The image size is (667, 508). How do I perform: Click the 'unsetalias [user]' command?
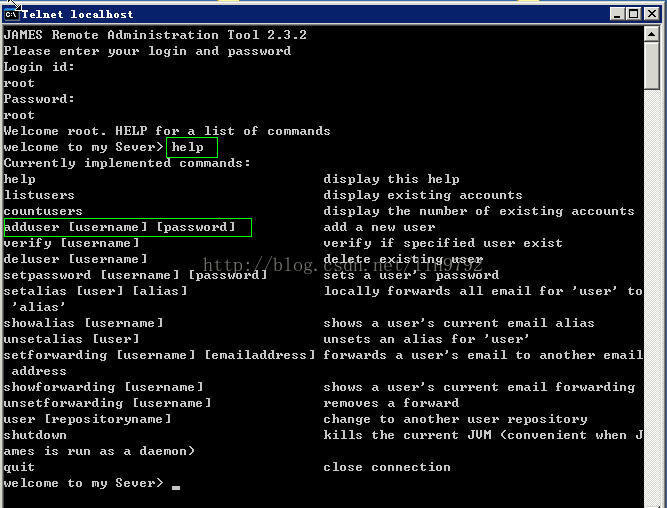point(71,339)
